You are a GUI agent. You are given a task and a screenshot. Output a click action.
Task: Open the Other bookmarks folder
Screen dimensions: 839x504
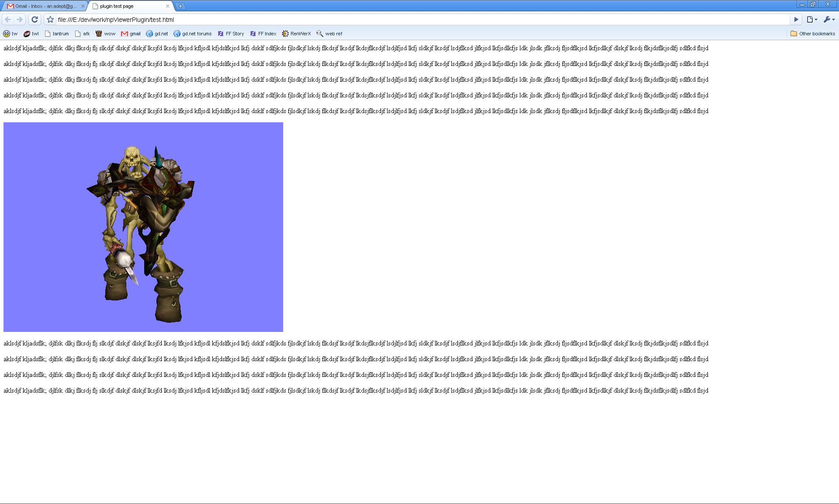[813, 34]
